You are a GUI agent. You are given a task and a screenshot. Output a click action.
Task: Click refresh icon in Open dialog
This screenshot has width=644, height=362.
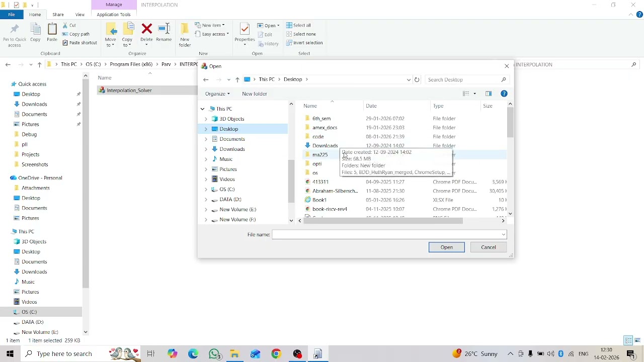417,79
